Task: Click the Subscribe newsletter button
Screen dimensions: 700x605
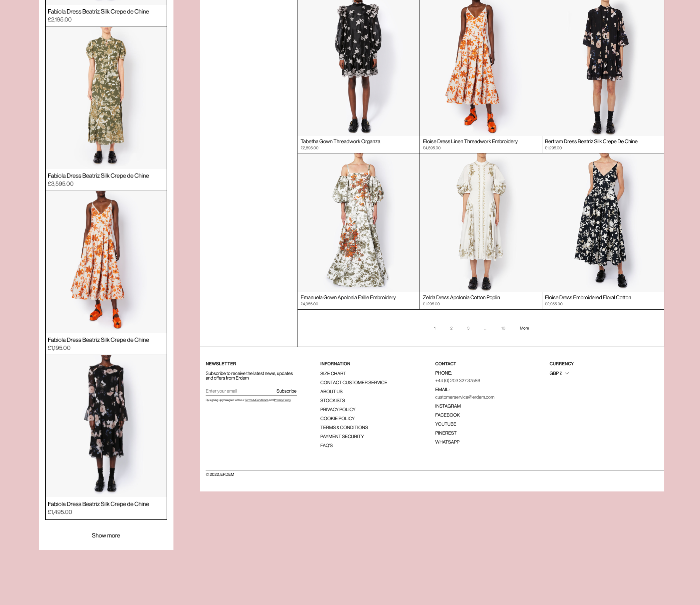Action: pyautogui.click(x=286, y=391)
